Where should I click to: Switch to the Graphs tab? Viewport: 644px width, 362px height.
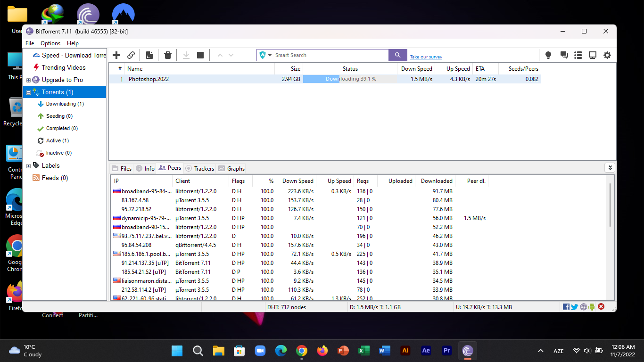pos(231,168)
